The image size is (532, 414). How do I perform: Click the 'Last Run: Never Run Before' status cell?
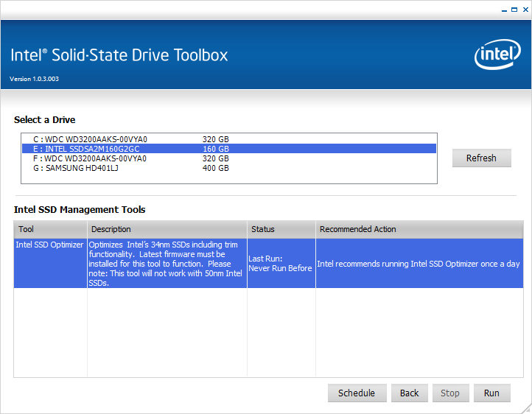tap(281, 264)
